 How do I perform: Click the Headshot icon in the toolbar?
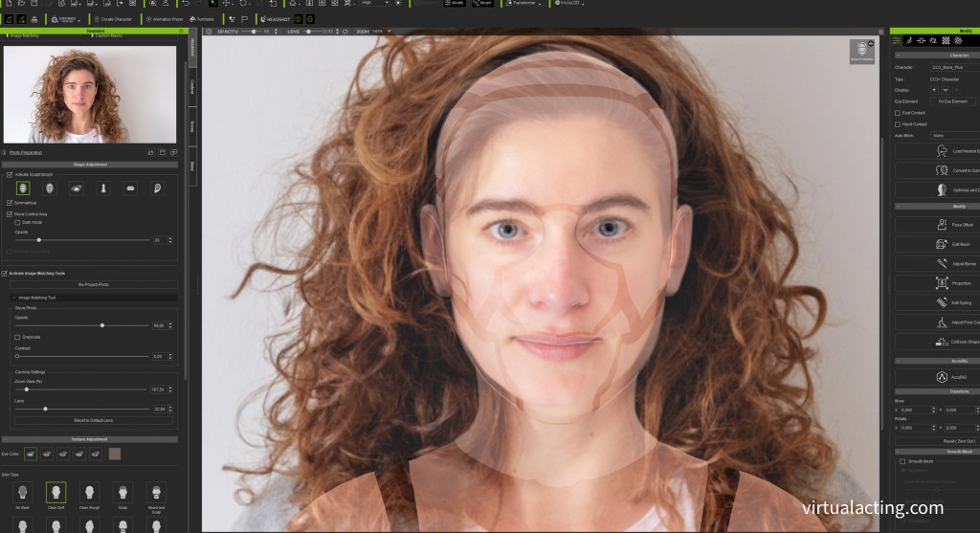[276, 19]
